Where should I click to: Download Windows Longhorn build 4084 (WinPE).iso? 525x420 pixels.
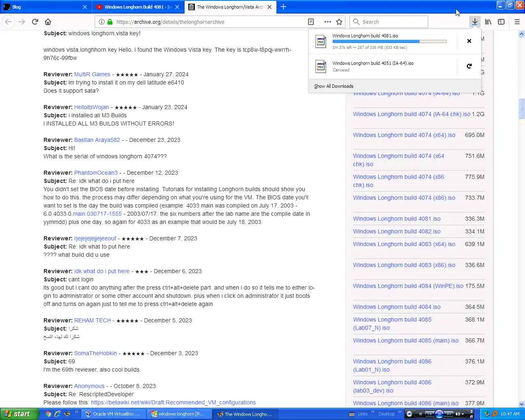coord(408,286)
